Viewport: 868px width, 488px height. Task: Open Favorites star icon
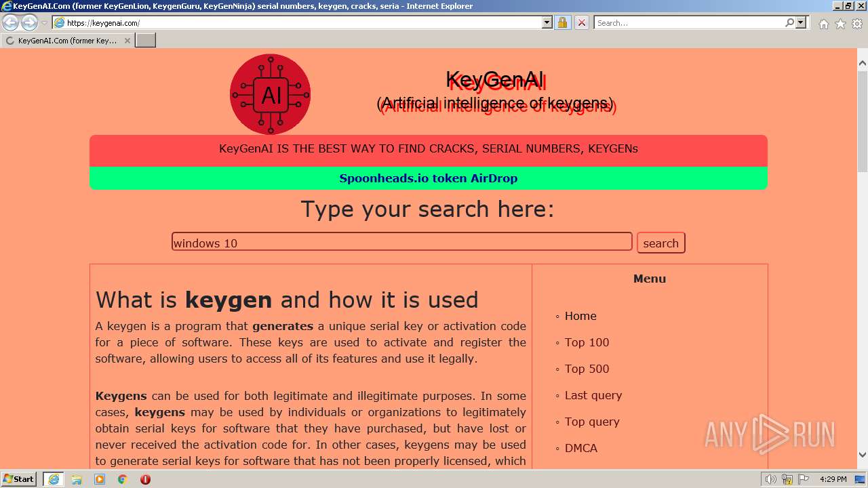click(x=840, y=24)
